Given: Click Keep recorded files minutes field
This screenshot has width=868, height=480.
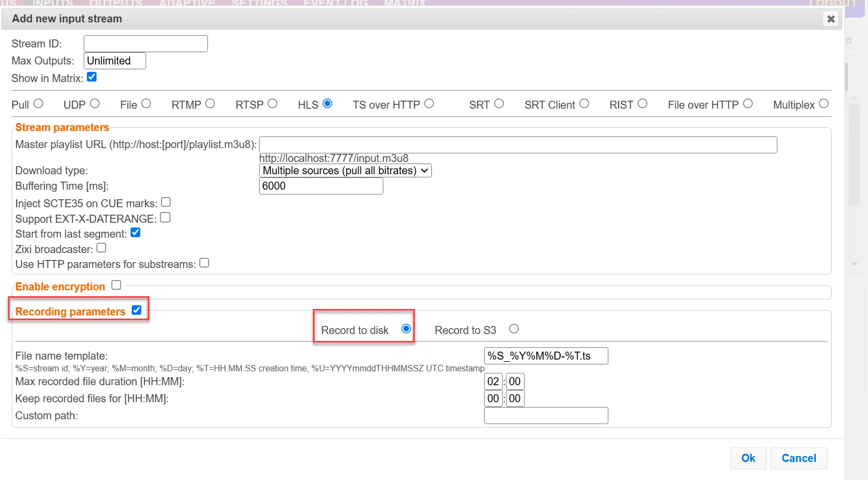Looking at the screenshot, I should click(515, 398).
